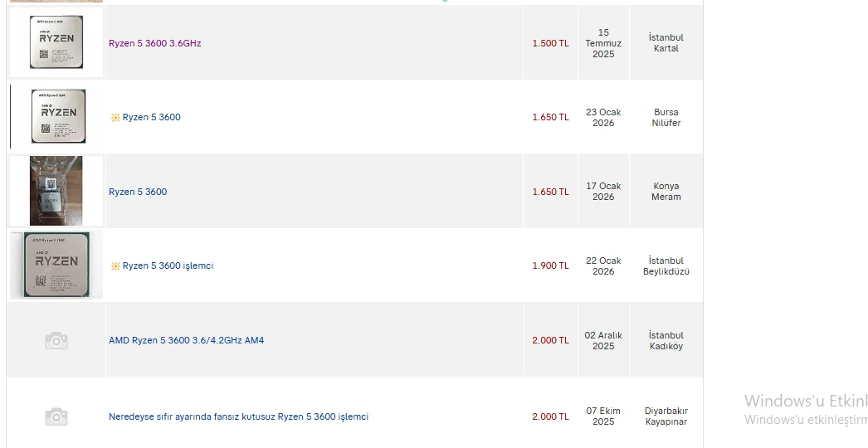Open the Konya Meram listing's processor photo
This screenshot has height=448, width=868.
click(x=56, y=192)
